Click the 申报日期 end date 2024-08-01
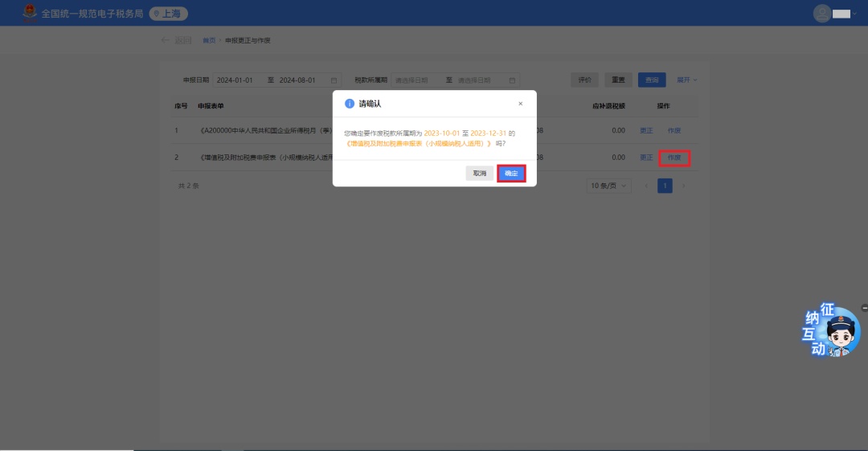The height and width of the screenshot is (451, 868). pyautogui.click(x=297, y=80)
